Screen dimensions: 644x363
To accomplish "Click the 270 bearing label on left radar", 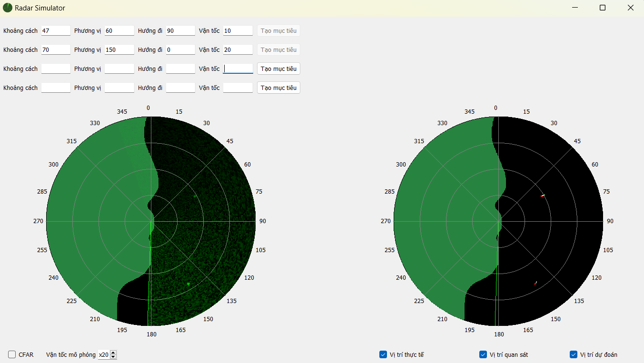I will click(38, 221).
